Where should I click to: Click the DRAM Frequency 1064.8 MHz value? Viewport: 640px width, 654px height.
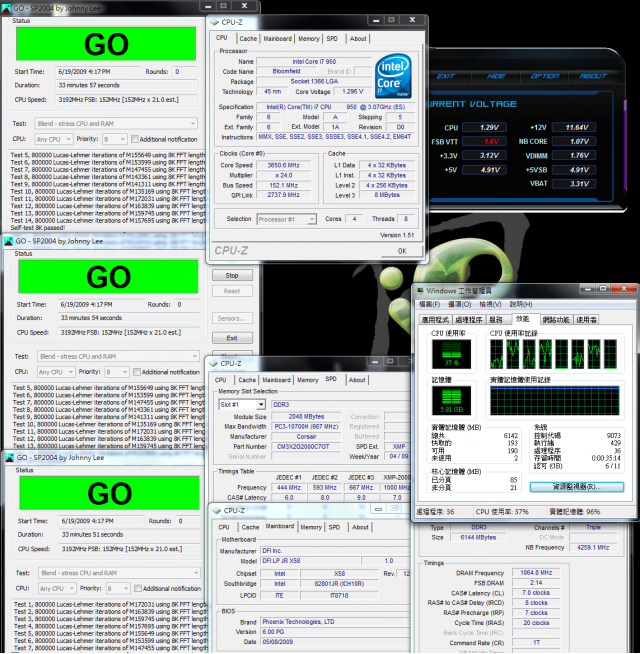tap(536, 573)
